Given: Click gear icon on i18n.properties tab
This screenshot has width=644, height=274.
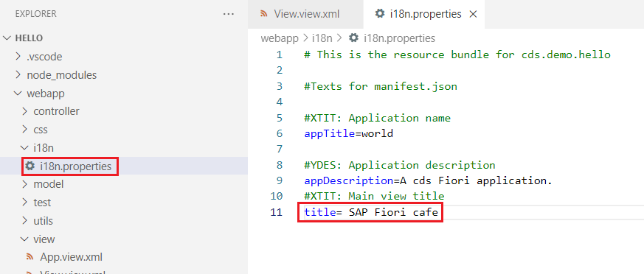Looking at the screenshot, I should (x=380, y=14).
